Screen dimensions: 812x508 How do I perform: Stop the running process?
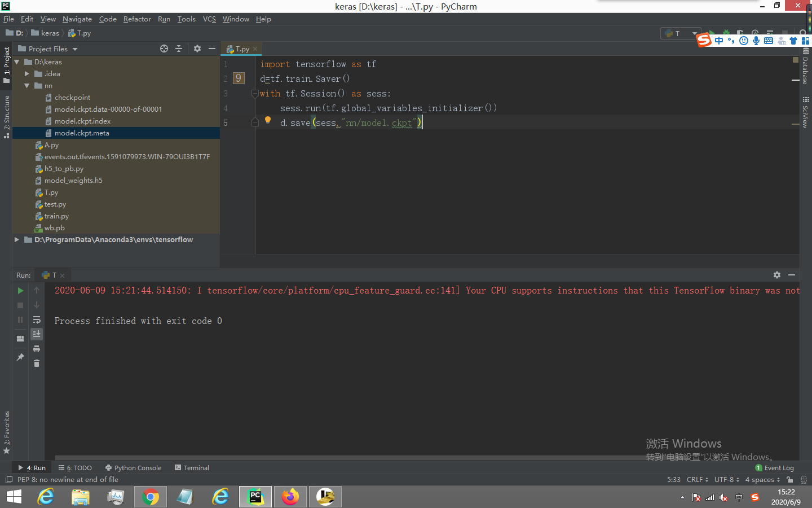(x=20, y=305)
